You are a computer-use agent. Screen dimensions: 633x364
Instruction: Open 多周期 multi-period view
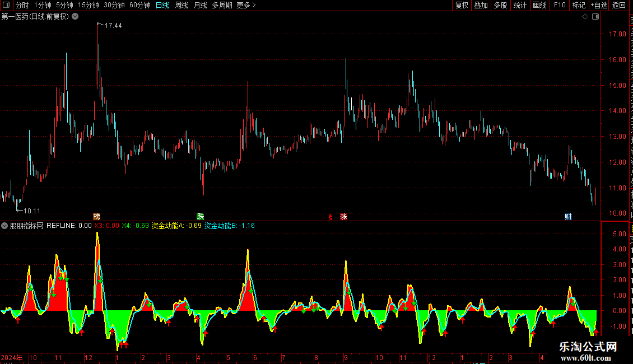tap(222, 5)
